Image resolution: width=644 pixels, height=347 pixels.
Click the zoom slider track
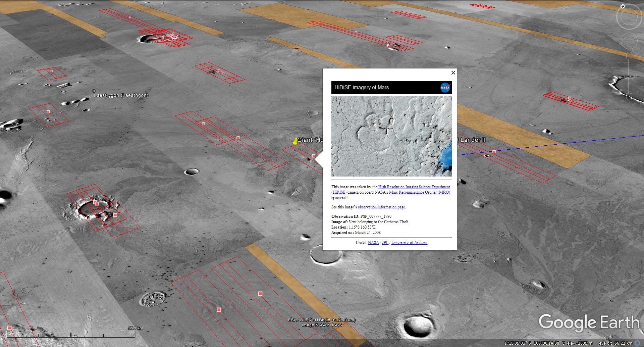[629, 76]
